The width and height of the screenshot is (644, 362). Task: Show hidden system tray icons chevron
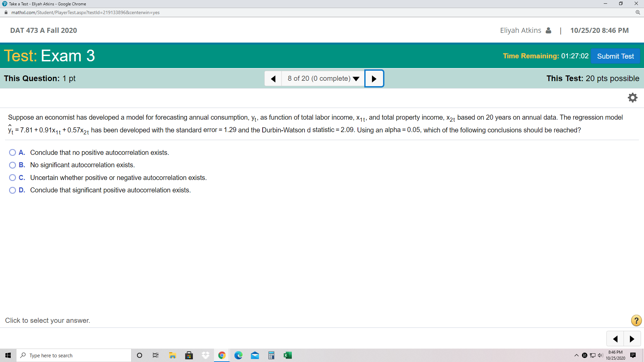click(x=576, y=355)
